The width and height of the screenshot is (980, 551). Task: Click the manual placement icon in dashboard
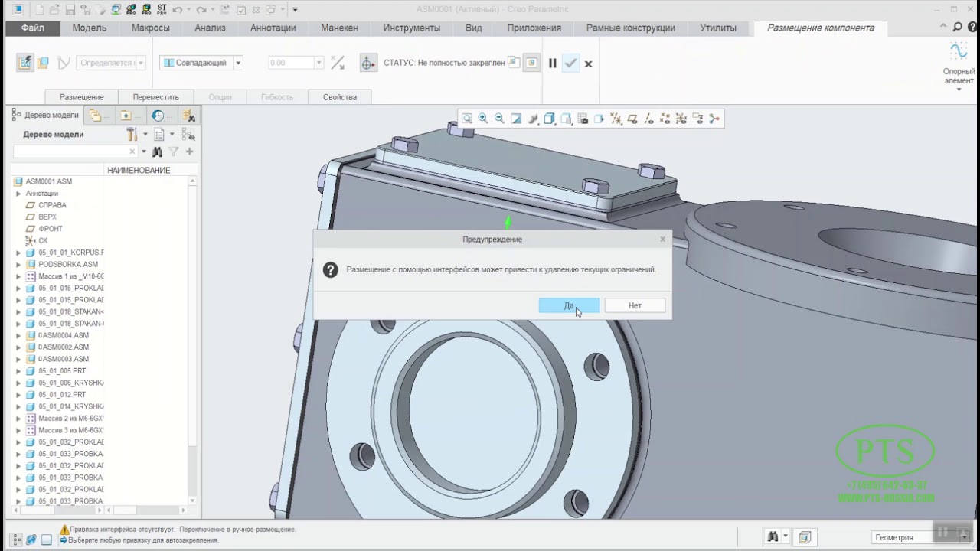click(44, 63)
